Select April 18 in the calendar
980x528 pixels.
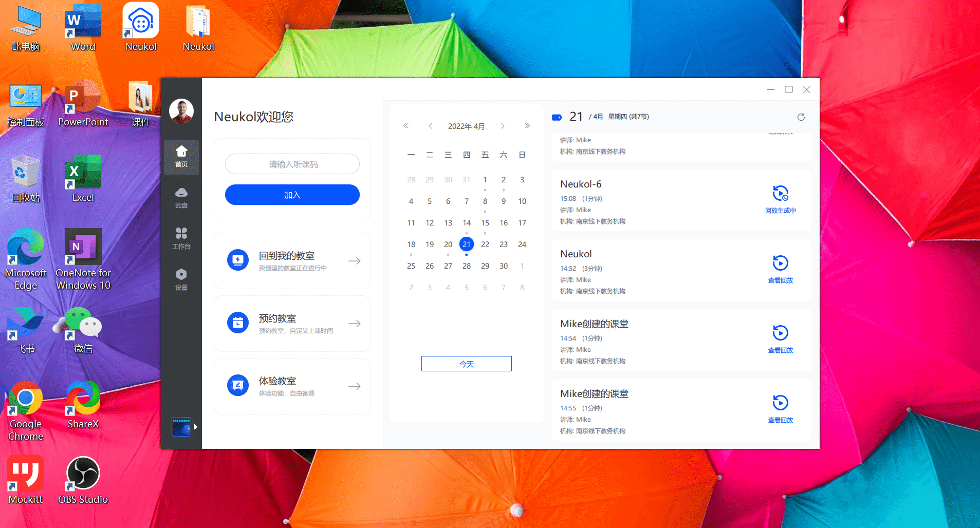coord(411,244)
